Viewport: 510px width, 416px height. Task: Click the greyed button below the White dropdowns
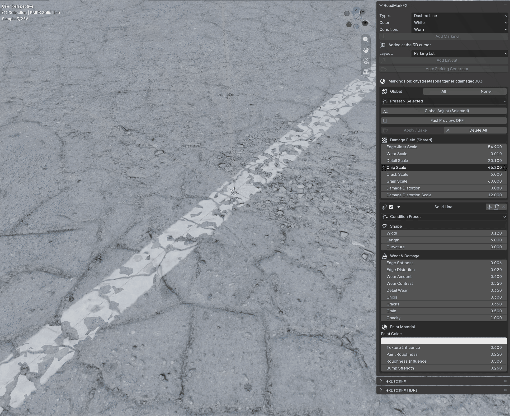(x=443, y=36)
